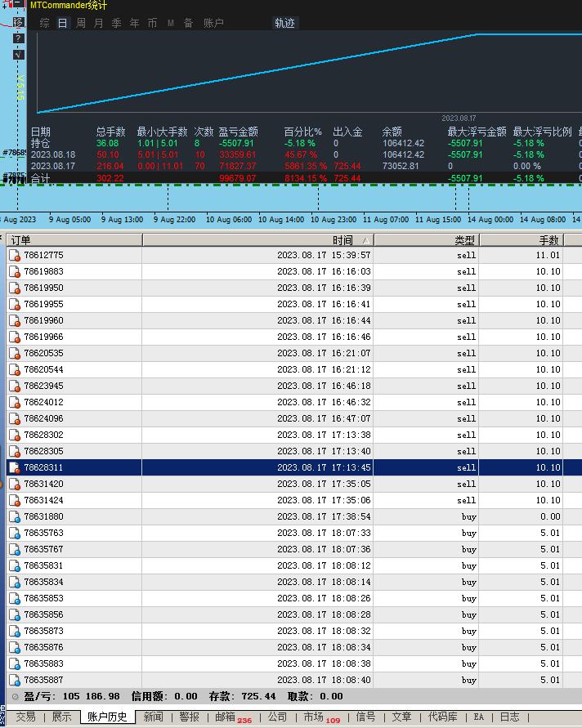Click the order icon for 78628305
The height and width of the screenshot is (728, 582).
coord(15,451)
